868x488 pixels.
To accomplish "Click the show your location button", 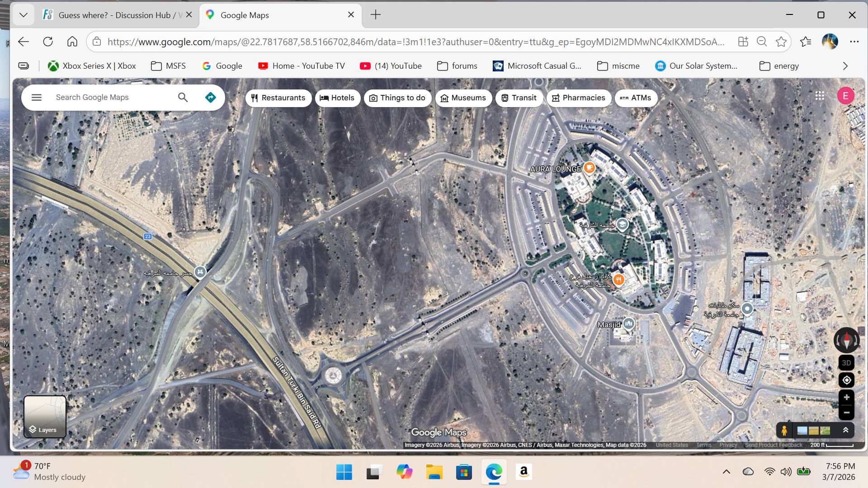I will coord(846,380).
